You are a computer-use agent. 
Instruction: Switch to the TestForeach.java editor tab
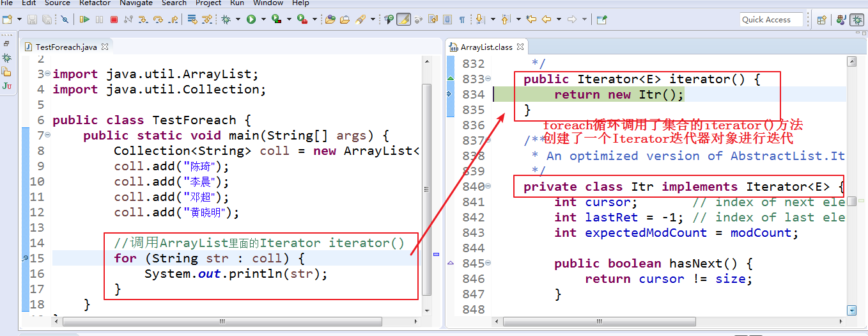click(x=66, y=47)
